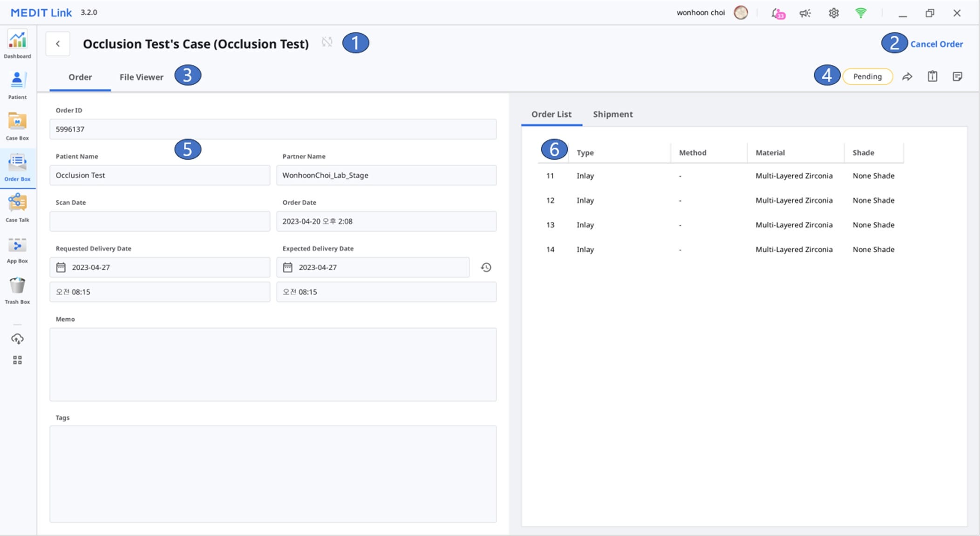Click the Patient Name field

coord(160,175)
